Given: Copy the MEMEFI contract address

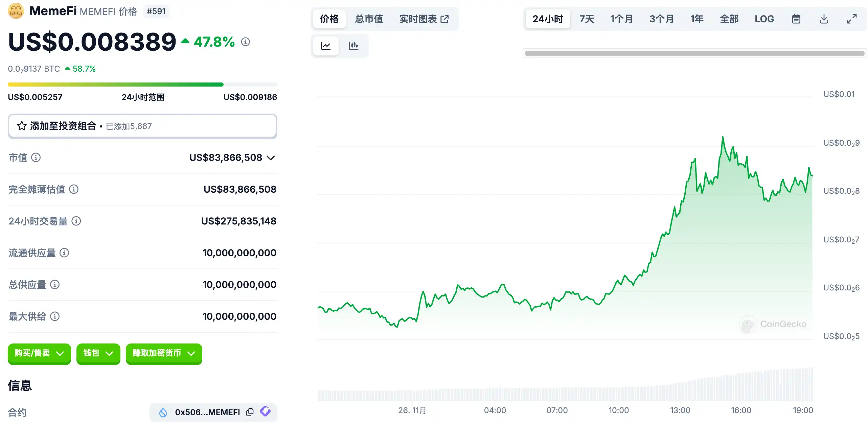Looking at the screenshot, I should tap(250, 412).
